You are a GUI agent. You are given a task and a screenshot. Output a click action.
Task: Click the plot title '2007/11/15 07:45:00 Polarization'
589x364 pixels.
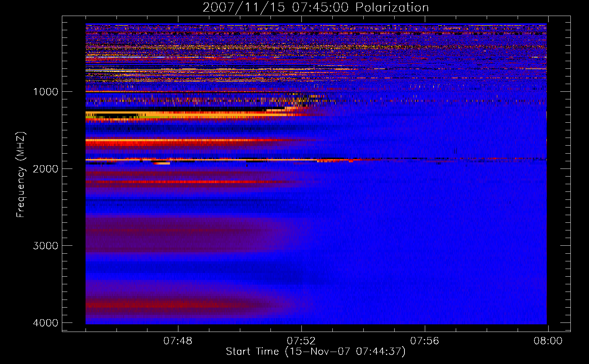pyautogui.click(x=316, y=8)
